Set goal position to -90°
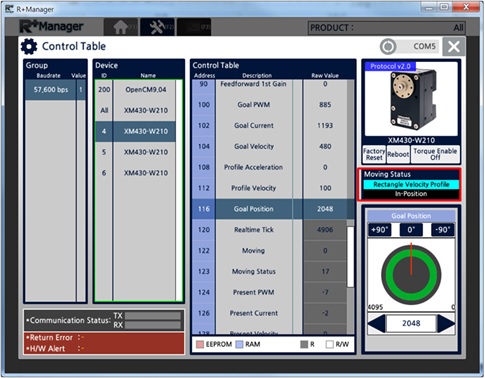This screenshot has height=378, width=485. 442,230
